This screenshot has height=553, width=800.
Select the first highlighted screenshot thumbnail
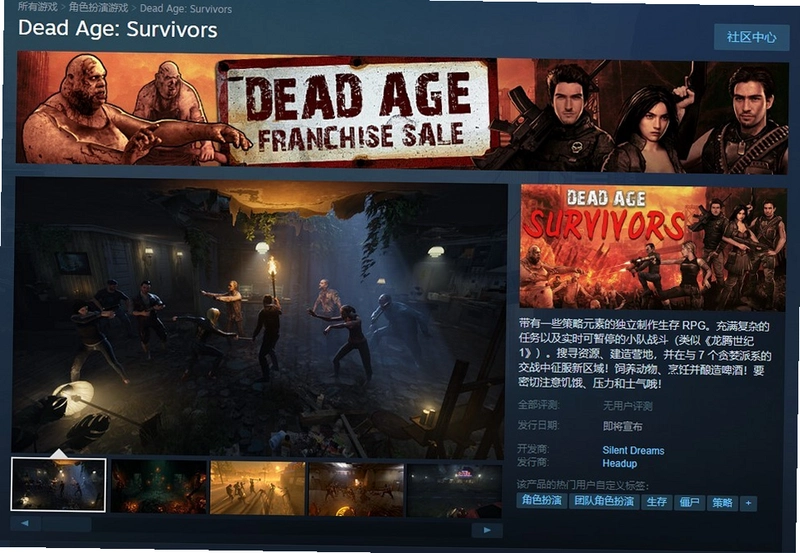59,485
